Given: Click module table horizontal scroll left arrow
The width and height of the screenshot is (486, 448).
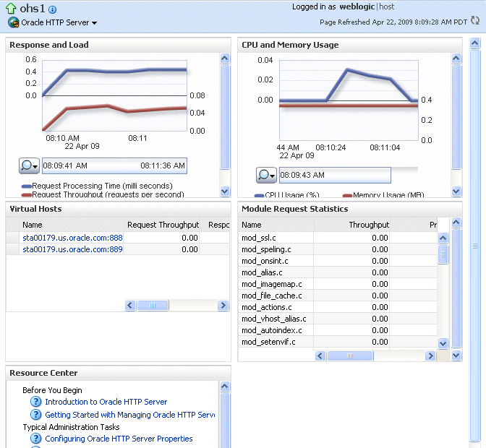Looking at the screenshot, I should [320, 356].
